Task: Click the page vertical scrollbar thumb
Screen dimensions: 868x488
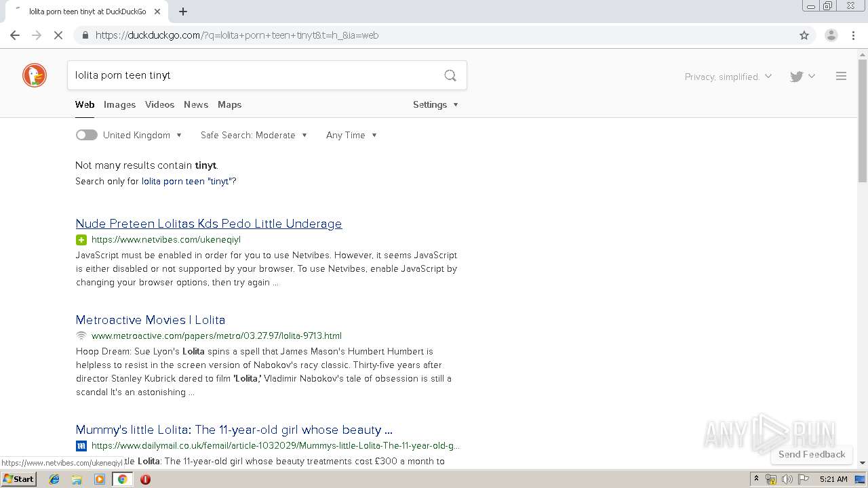Action: (863, 121)
